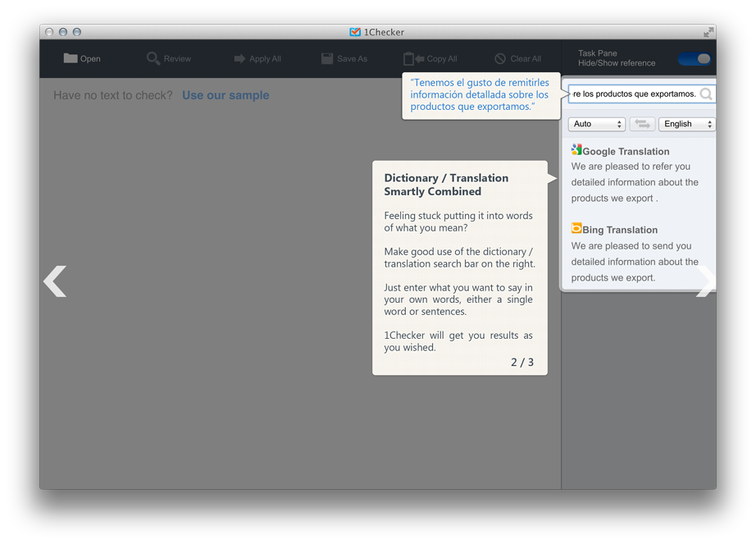Viewport: 756px width, 544px height.
Task: Open the English target language dropdown
Action: pyautogui.click(x=687, y=124)
